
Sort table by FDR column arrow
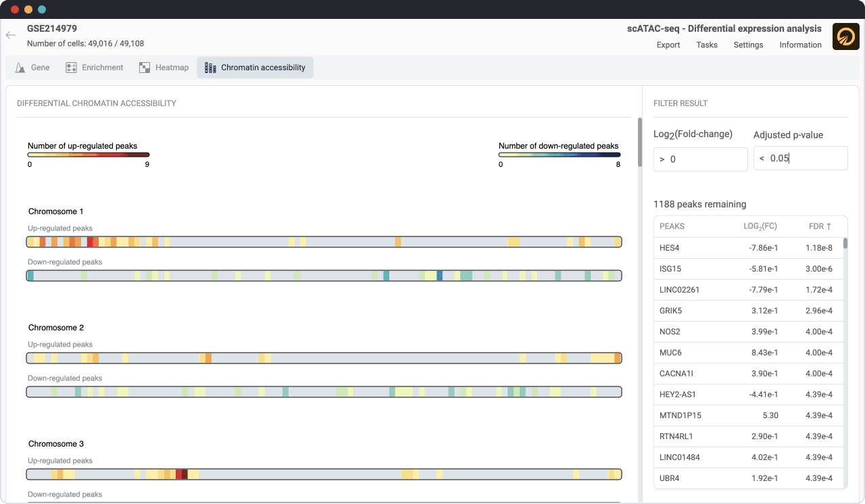829,226
